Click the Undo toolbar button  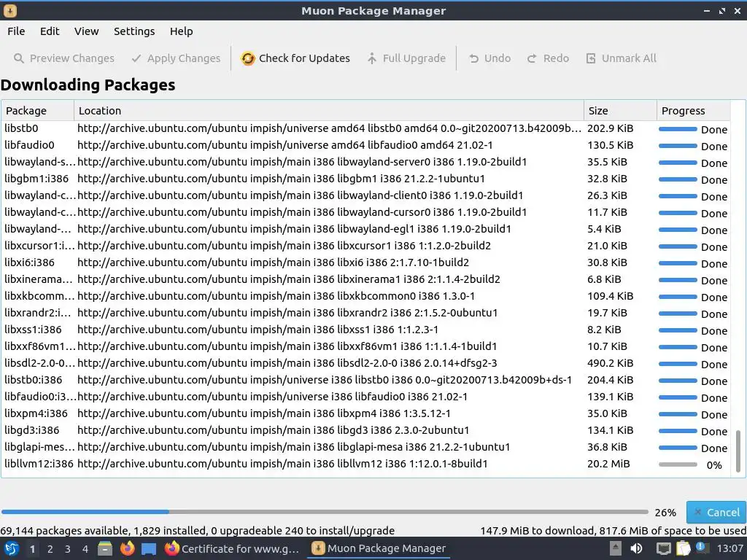coord(489,58)
